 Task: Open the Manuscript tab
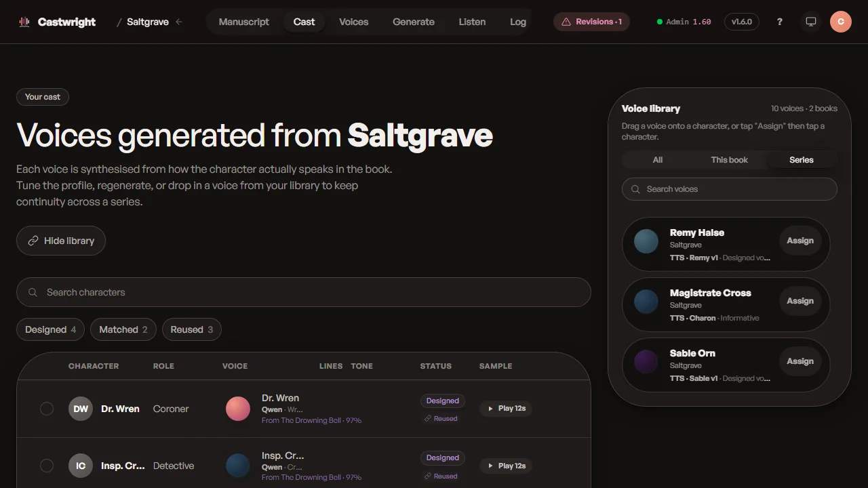click(x=244, y=22)
